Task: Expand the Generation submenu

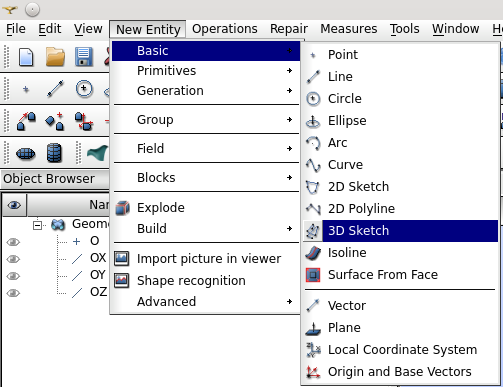Action: (206, 91)
